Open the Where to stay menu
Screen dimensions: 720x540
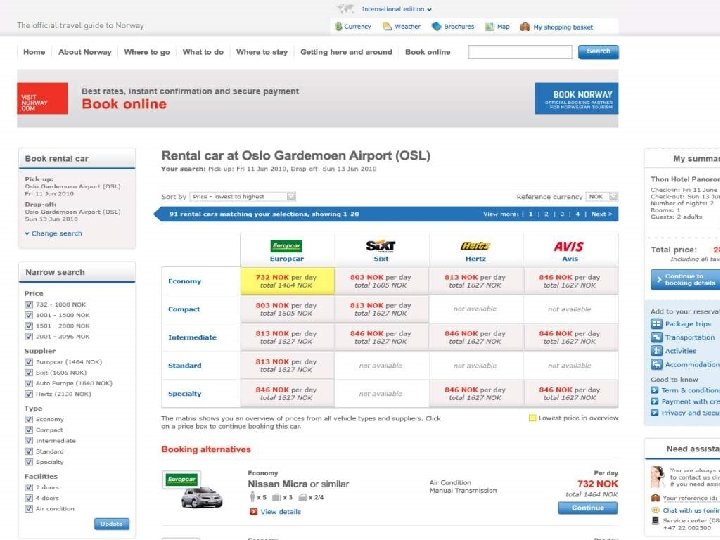262,52
